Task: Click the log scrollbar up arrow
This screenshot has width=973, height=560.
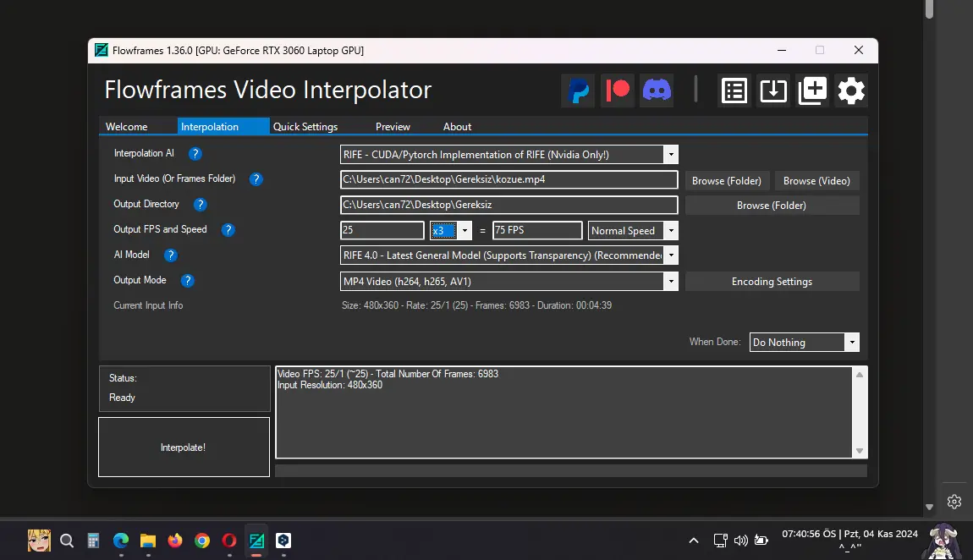Action: tap(860, 375)
